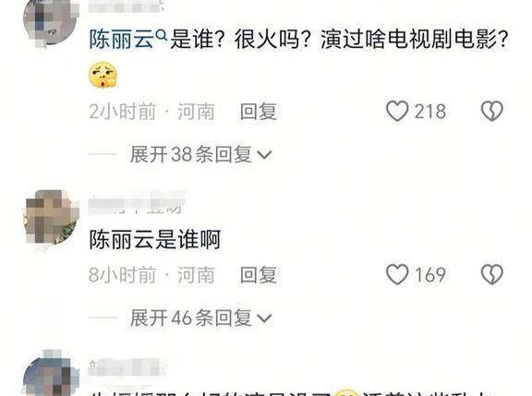Like the comment with 218 likes
Image resolution: width=532 pixels, height=396 pixels.
[397, 111]
